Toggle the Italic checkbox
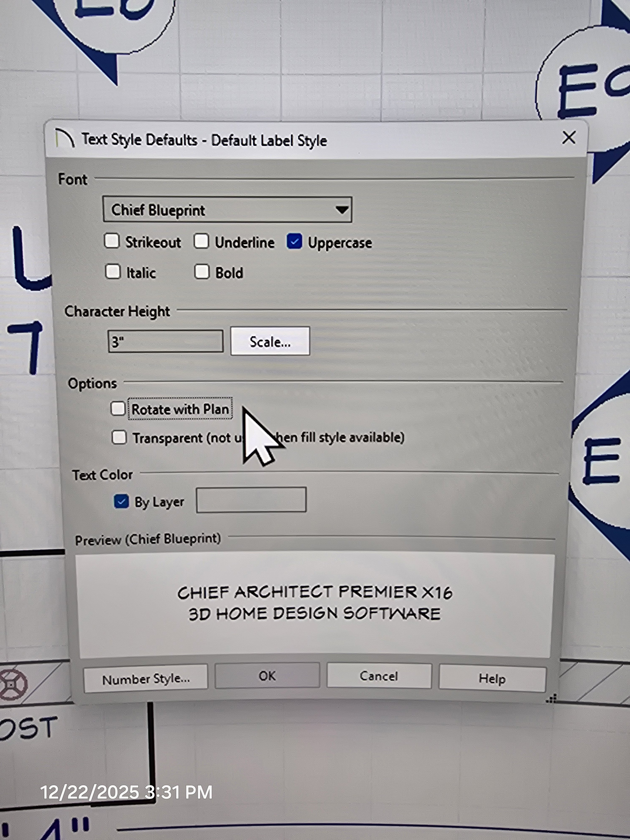The image size is (630, 840). (113, 272)
